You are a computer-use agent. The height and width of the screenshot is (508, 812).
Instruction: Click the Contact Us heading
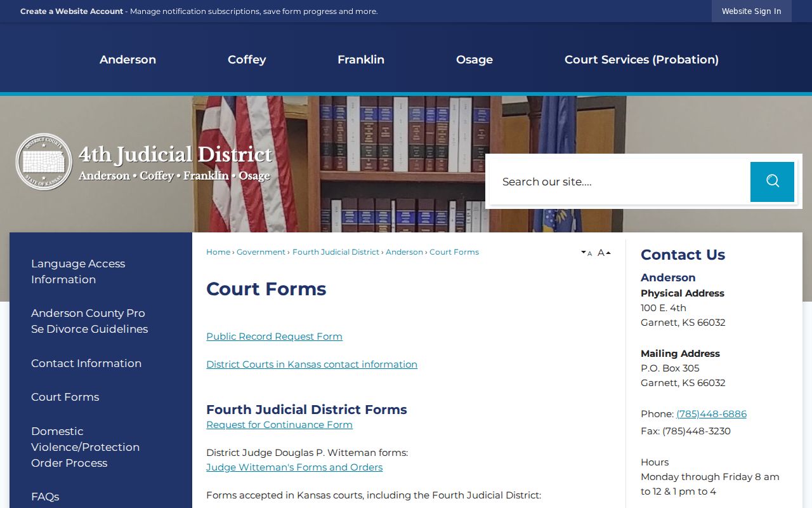pos(683,255)
